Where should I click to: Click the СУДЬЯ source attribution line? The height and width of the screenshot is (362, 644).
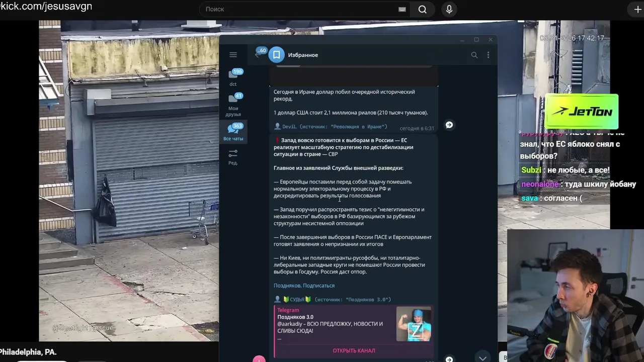[333, 299]
